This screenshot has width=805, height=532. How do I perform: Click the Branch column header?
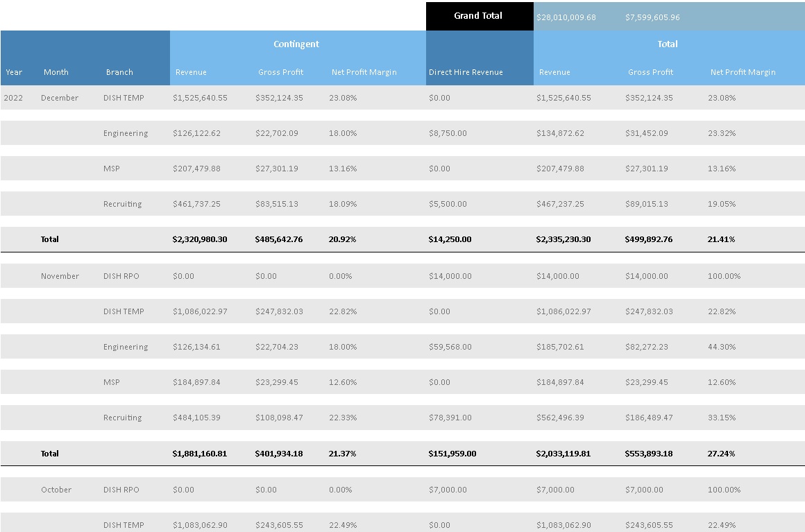(119, 72)
